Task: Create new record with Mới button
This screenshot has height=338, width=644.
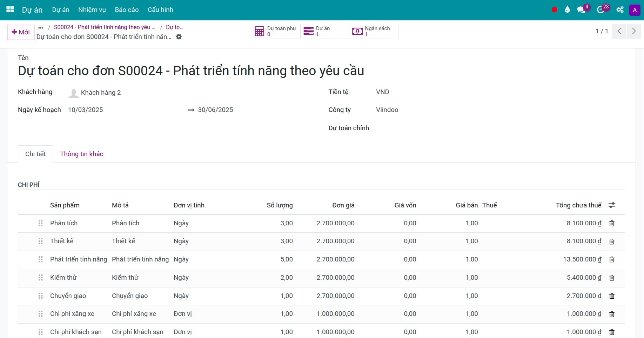Action: (21, 32)
